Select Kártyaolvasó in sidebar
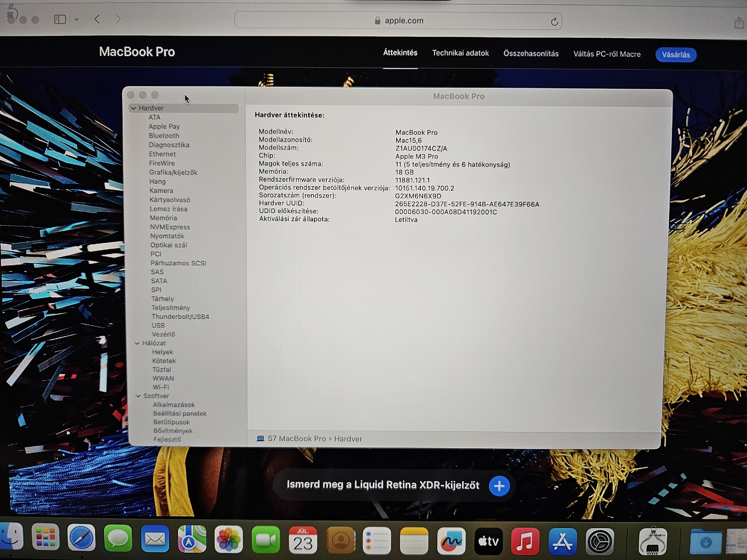Image resolution: width=747 pixels, height=560 pixels. coord(170,200)
